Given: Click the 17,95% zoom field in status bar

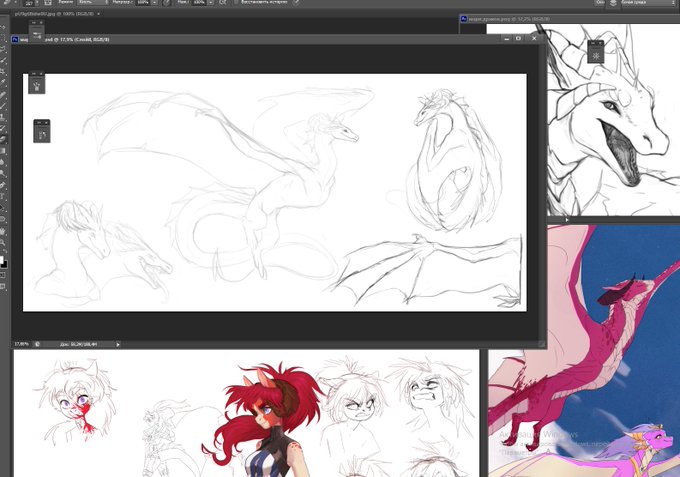Looking at the screenshot, I should [21, 344].
